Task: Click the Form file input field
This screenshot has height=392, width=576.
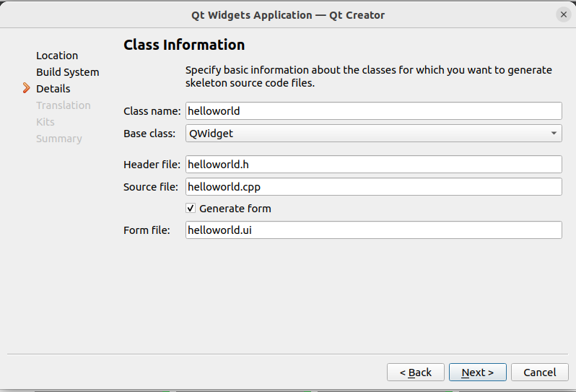Action: [374, 230]
